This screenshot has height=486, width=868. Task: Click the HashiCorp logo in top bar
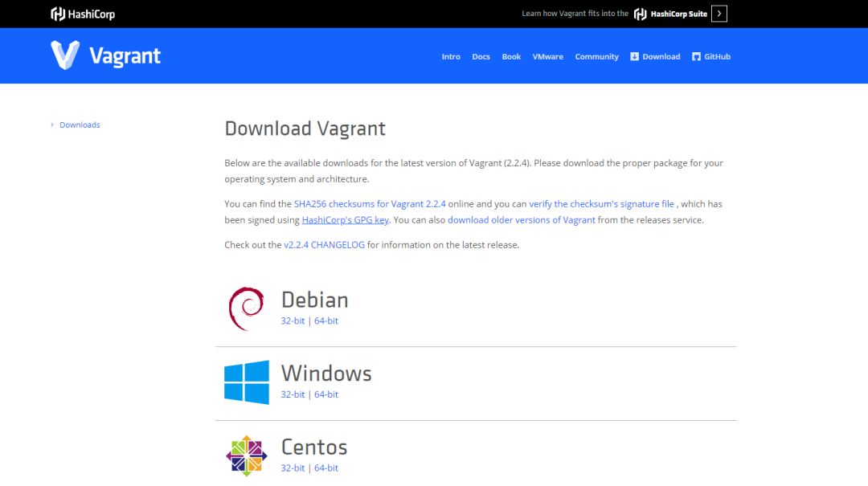(x=83, y=14)
